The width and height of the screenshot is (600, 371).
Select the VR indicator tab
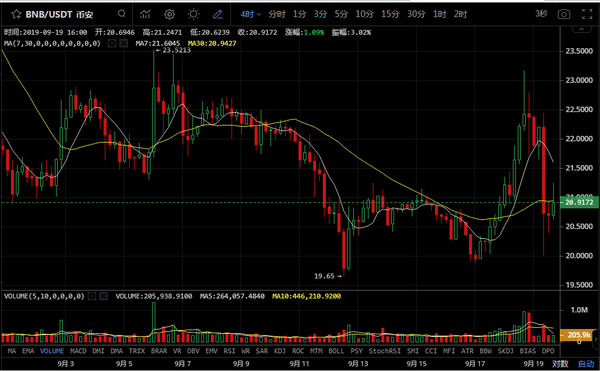(x=177, y=351)
